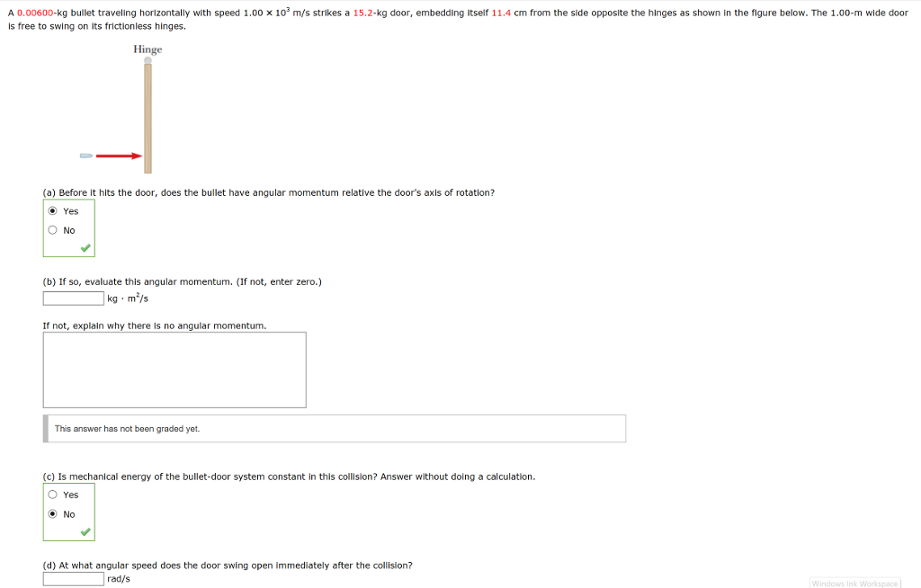
Task: Click the Windows Ink Workspace label
Action: 854,584
